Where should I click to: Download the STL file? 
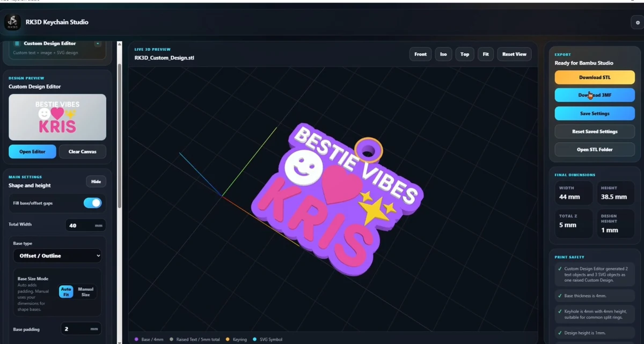[595, 77]
